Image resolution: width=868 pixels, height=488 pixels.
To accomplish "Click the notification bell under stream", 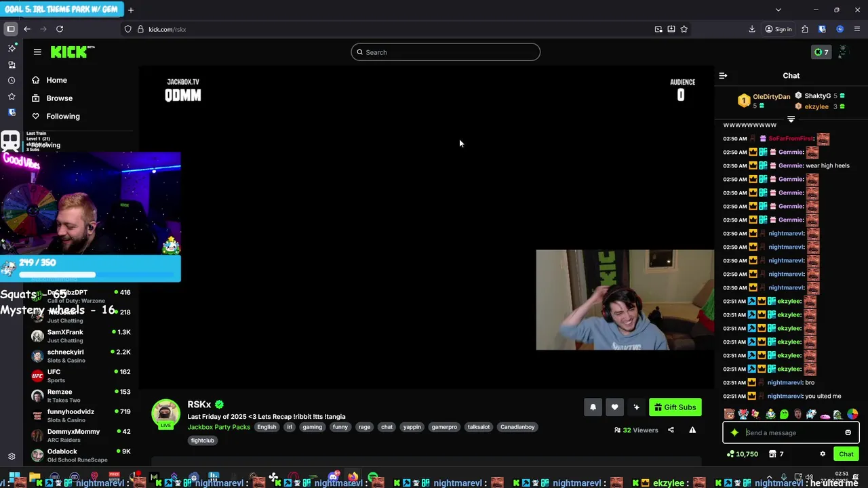I will pyautogui.click(x=593, y=407).
